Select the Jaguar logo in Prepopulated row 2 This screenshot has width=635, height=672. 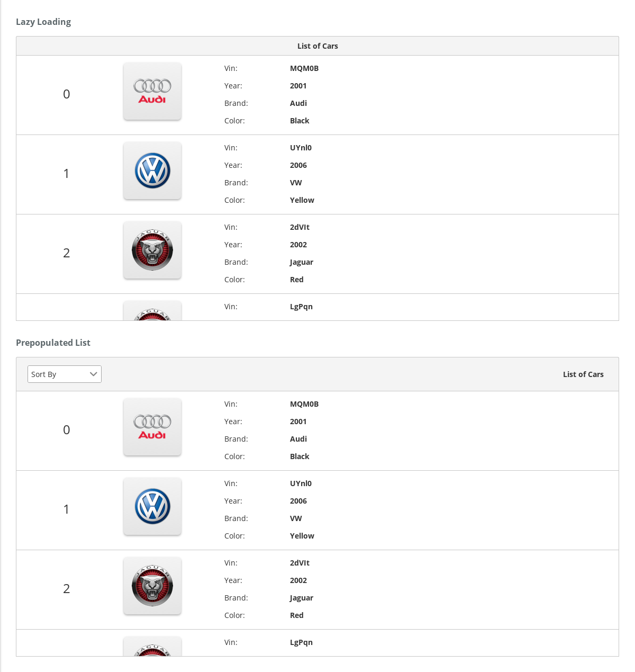pos(152,586)
